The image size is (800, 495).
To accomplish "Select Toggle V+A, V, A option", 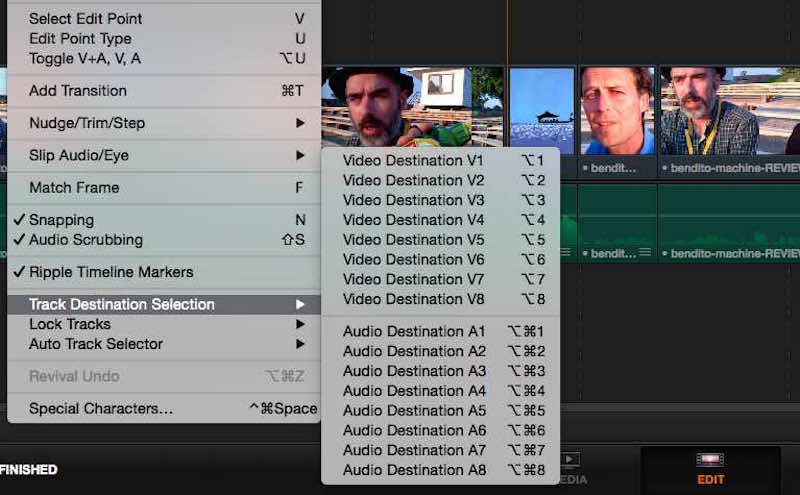I will click(164, 58).
